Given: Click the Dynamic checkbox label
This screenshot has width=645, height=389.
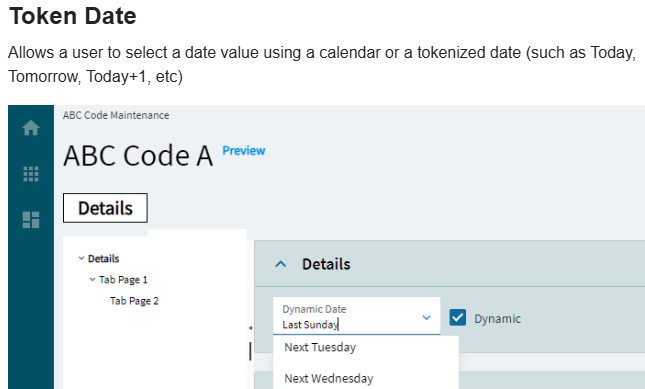Looking at the screenshot, I should pyautogui.click(x=497, y=319).
